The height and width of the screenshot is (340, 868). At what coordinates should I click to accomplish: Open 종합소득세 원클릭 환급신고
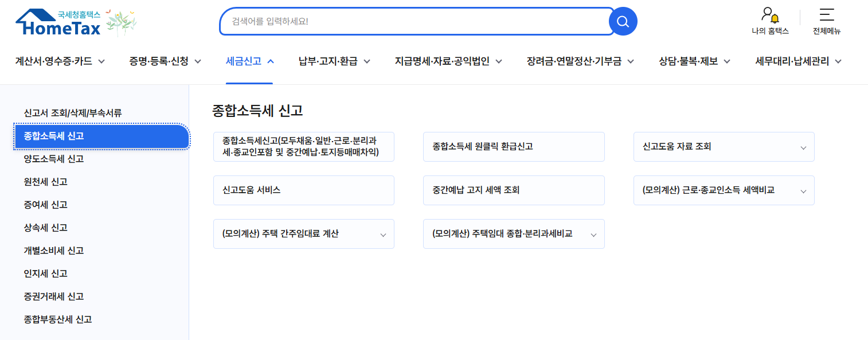click(x=514, y=147)
